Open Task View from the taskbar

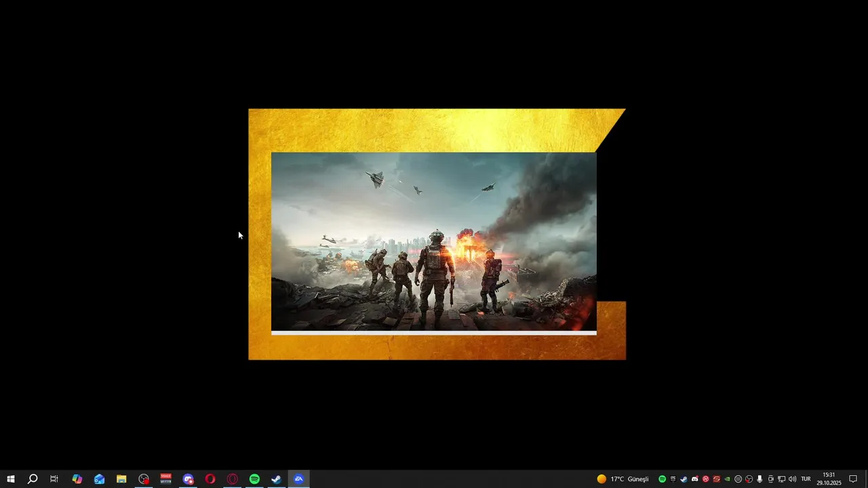[x=54, y=479]
